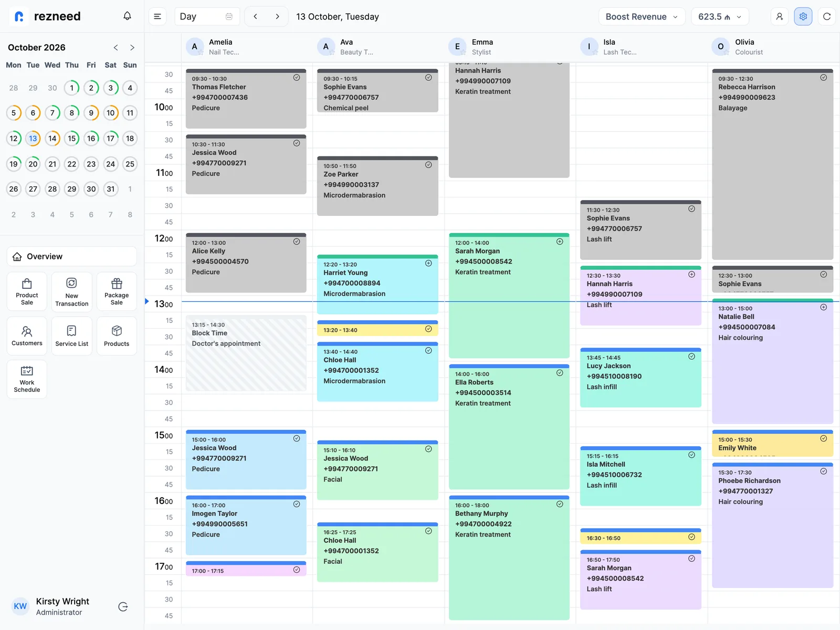The image size is (840, 630).
Task: Select October 16 in mini calendar
Action: tap(91, 139)
